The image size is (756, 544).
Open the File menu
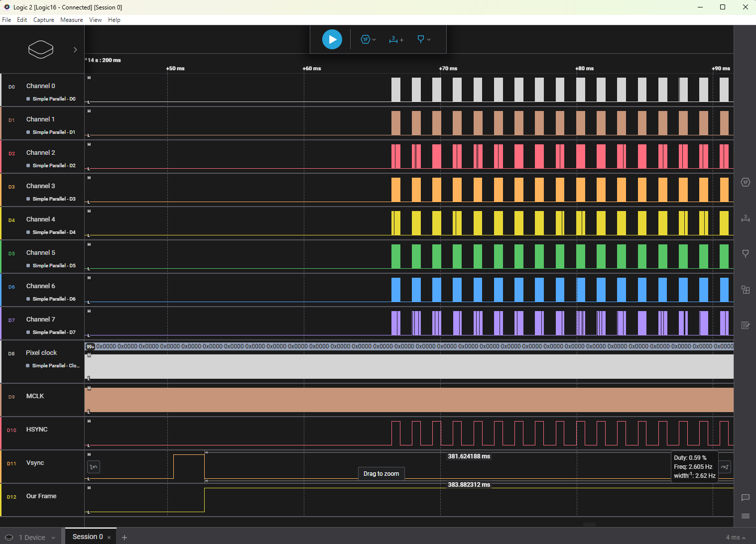pyautogui.click(x=6, y=20)
